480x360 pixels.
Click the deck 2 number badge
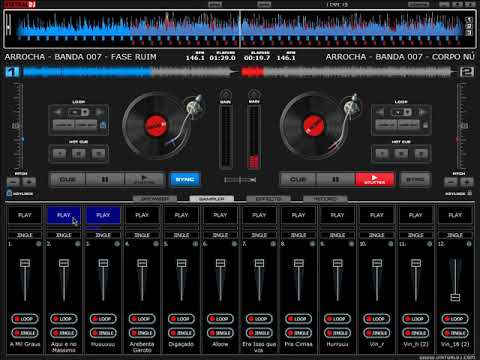coord(467,72)
